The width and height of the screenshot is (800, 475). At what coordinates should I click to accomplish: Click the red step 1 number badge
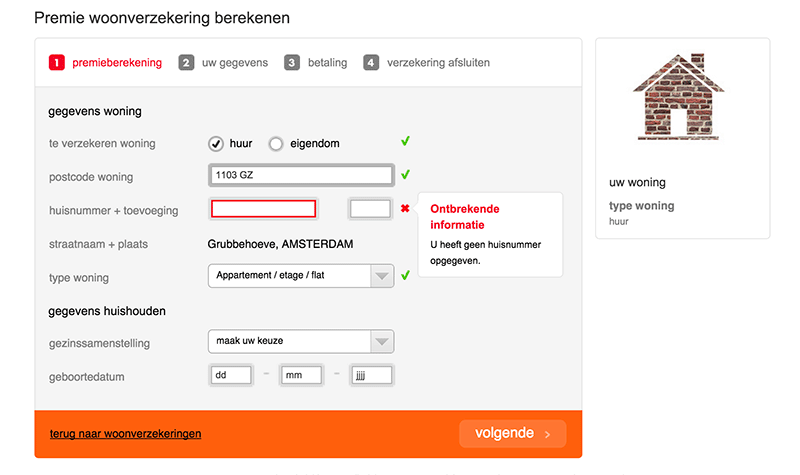point(57,63)
